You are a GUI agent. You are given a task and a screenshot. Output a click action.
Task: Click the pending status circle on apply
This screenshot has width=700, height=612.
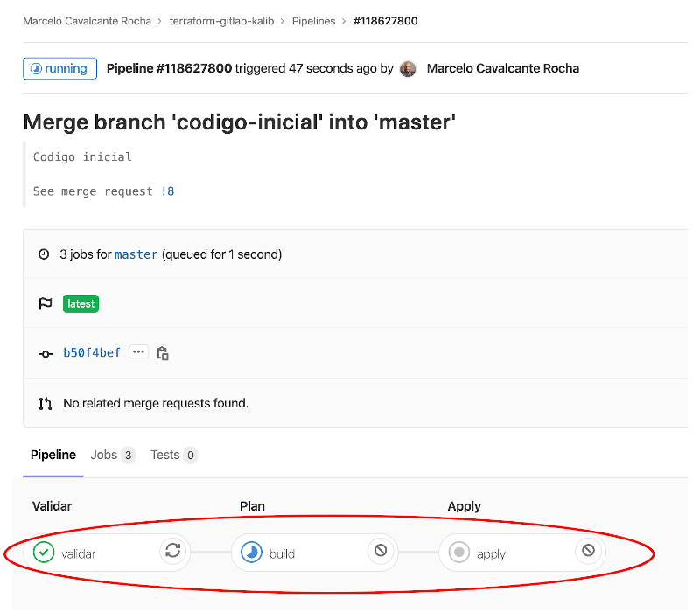pyautogui.click(x=459, y=552)
